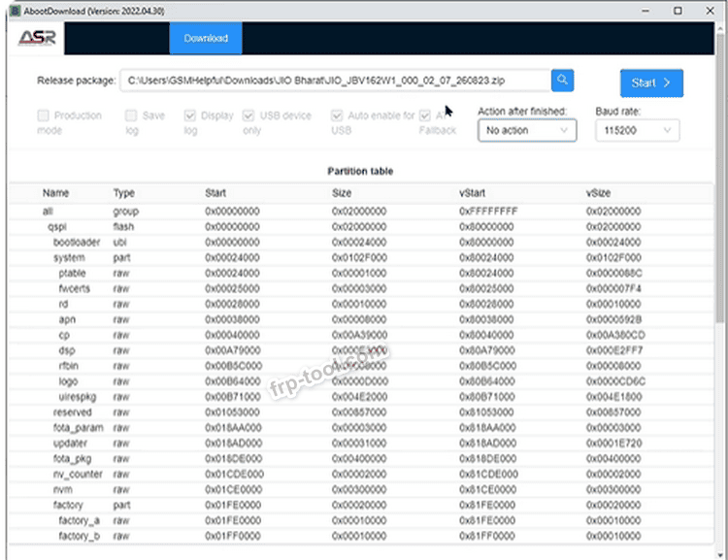Image resolution: width=728 pixels, height=560 pixels.
Task: Click the ASR logo icon
Action: 37,38
